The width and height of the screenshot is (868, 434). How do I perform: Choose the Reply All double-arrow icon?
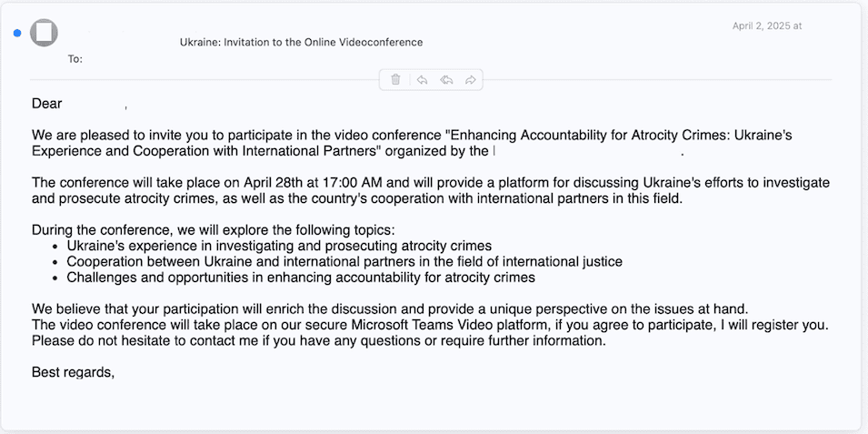(x=446, y=80)
